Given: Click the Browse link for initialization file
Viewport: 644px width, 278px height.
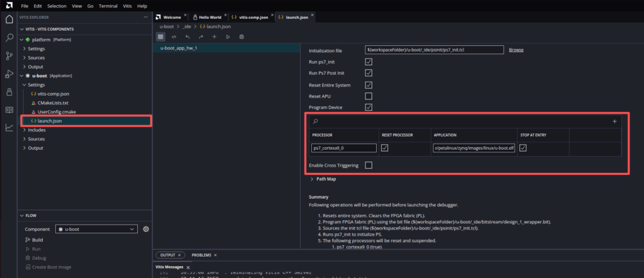Looking at the screenshot, I should click(x=516, y=50).
